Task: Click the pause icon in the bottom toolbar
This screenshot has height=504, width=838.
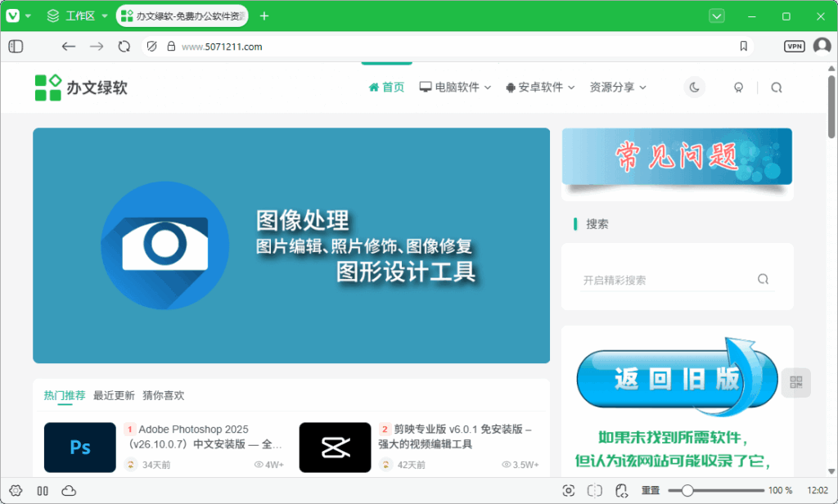Action: coord(43,490)
